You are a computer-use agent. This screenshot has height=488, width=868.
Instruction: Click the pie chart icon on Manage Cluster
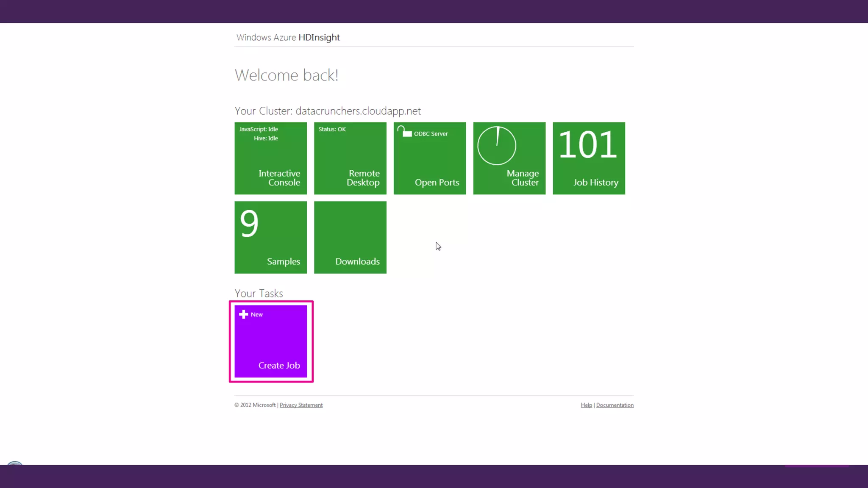pyautogui.click(x=497, y=146)
